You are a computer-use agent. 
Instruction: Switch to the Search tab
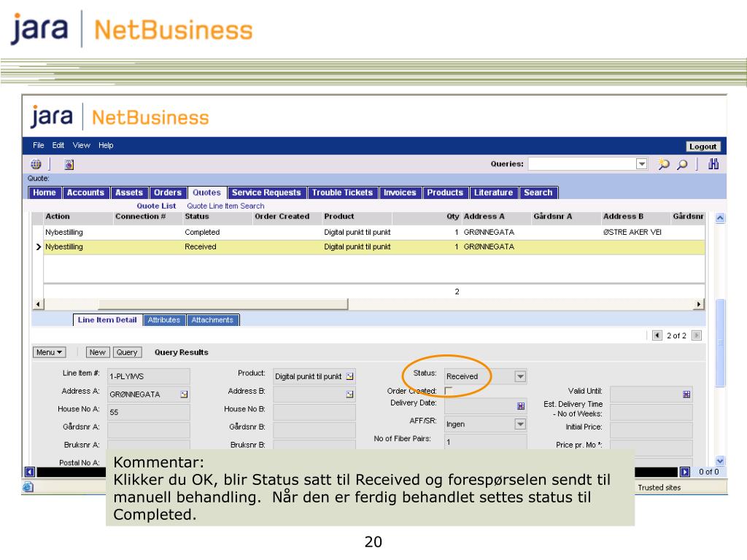coord(538,192)
